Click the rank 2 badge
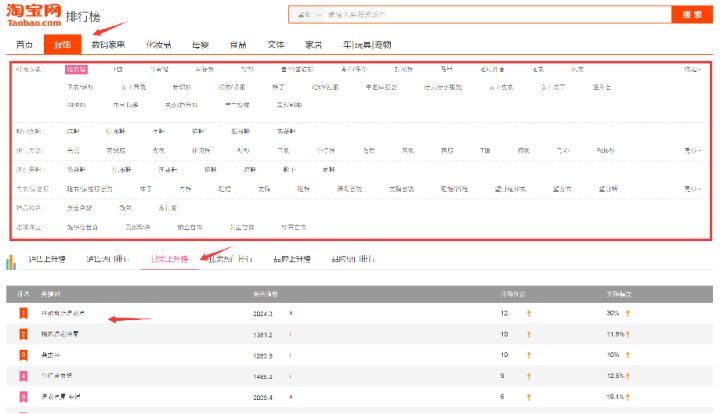 22,334
